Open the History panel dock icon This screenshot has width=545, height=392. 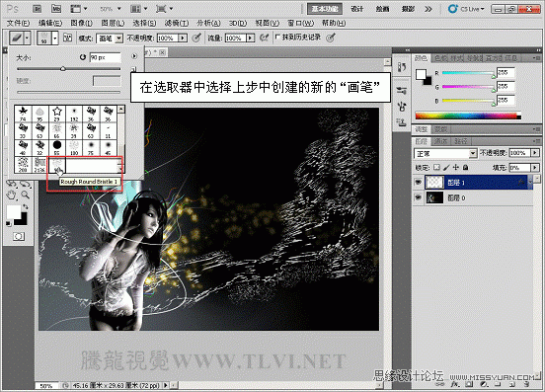click(x=402, y=67)
